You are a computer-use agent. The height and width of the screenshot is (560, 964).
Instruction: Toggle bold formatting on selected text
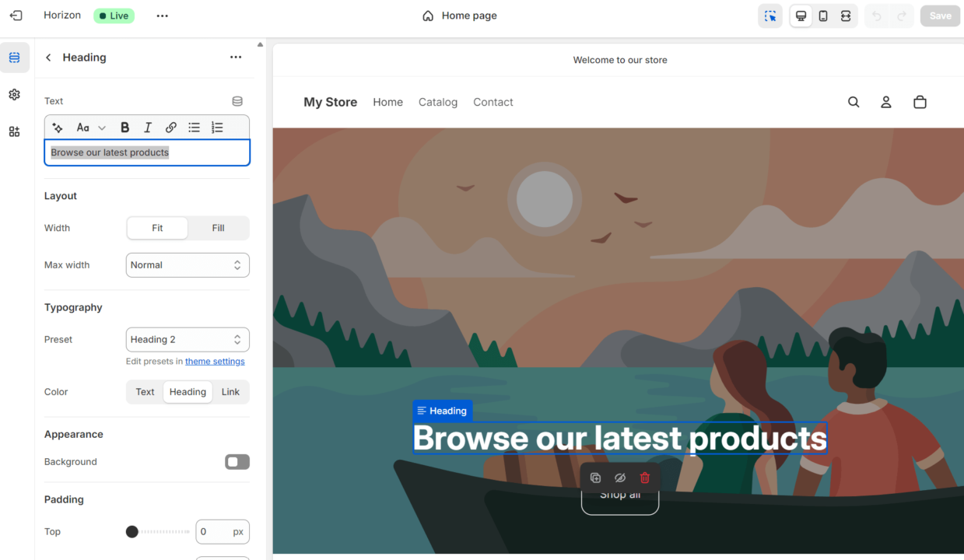coord(124,127)
